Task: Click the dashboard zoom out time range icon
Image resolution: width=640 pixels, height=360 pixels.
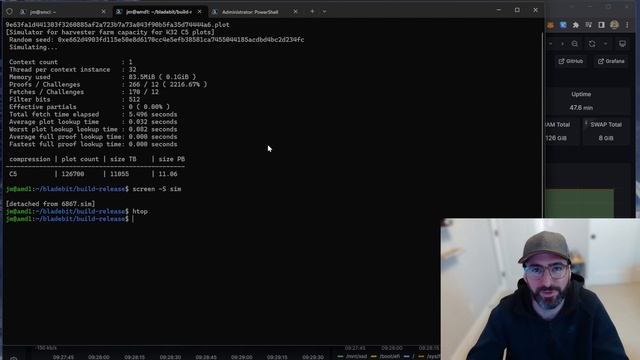Action: tap(575, 44)
